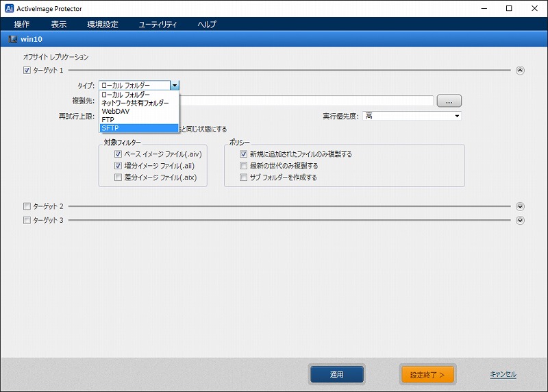
Task: Open the 環境設定 menu
Action: pos(103,25)
